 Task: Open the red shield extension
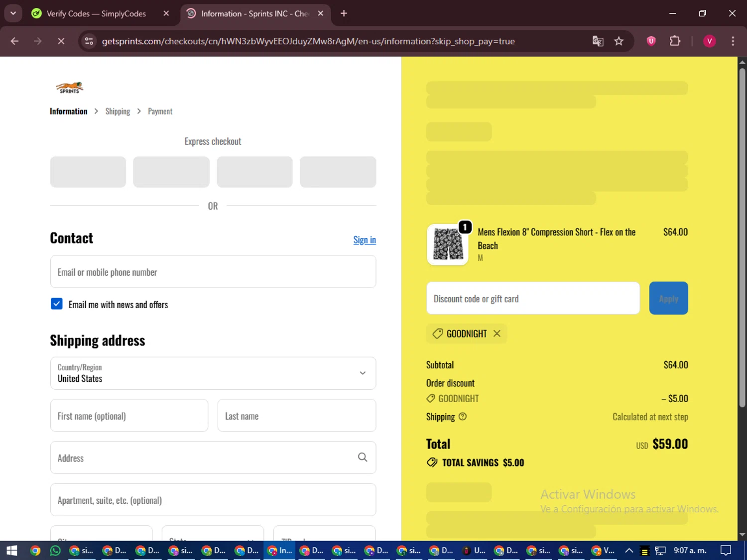[651, 41]
